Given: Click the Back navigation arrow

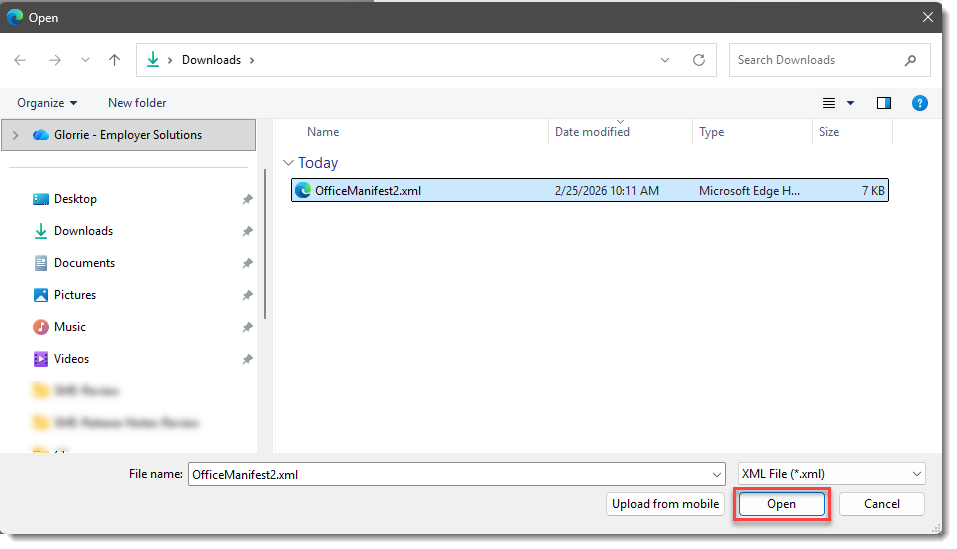Looking at the screenshot, I should click(x=21, y=60).
